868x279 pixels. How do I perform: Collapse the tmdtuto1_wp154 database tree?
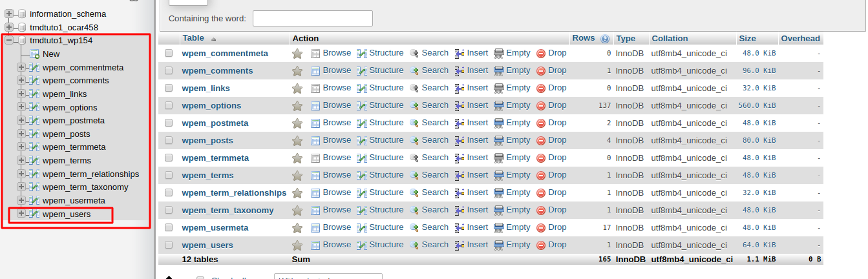click(x=9, y=41)
